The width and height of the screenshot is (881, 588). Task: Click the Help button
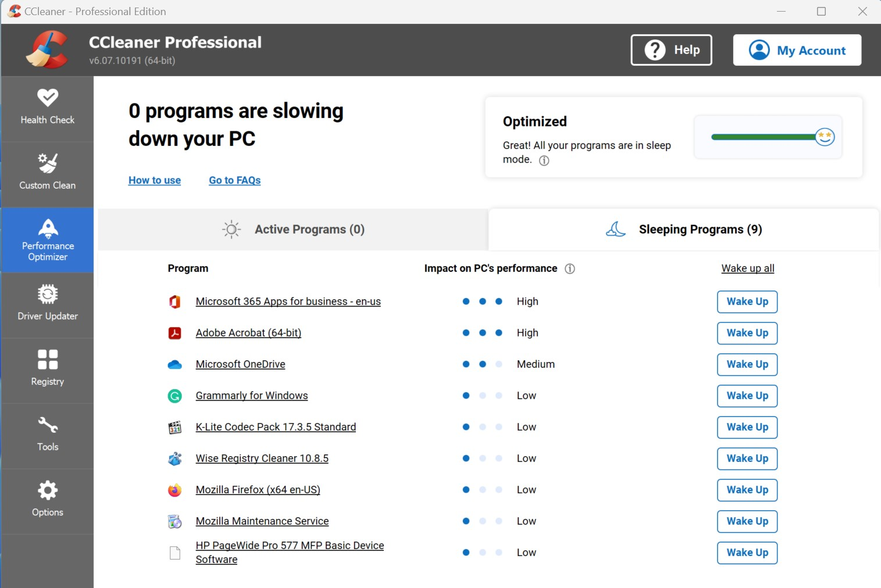pyautogui.click(x=671, y=50)
